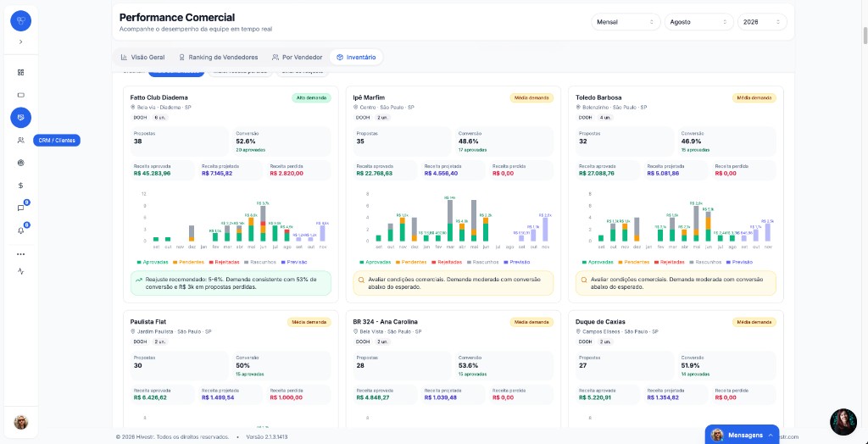Open the 2026 year dropdown

click(x=762, y=22)
